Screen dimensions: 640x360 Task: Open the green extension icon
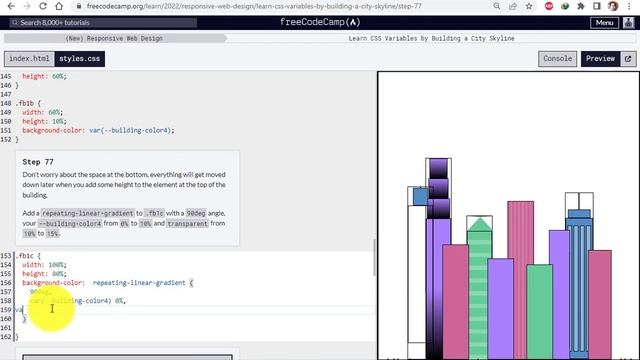(565, 6)
